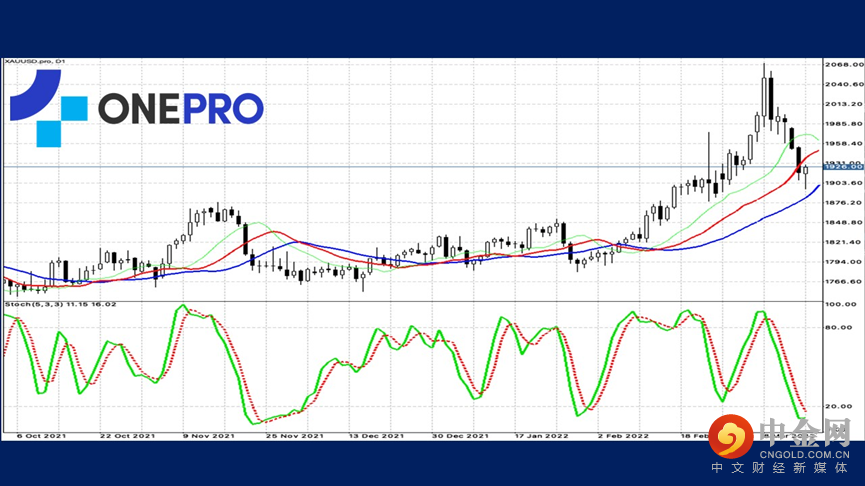The width and height of the screenshot is (865, 486).
Task: Click the 1794.00 price axis label
Action: [x=844, y=262]
